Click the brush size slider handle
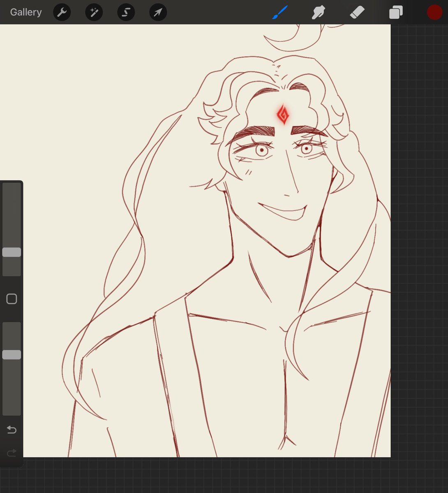This screenshot has height=493, width=448. click(x=12, y=252)
